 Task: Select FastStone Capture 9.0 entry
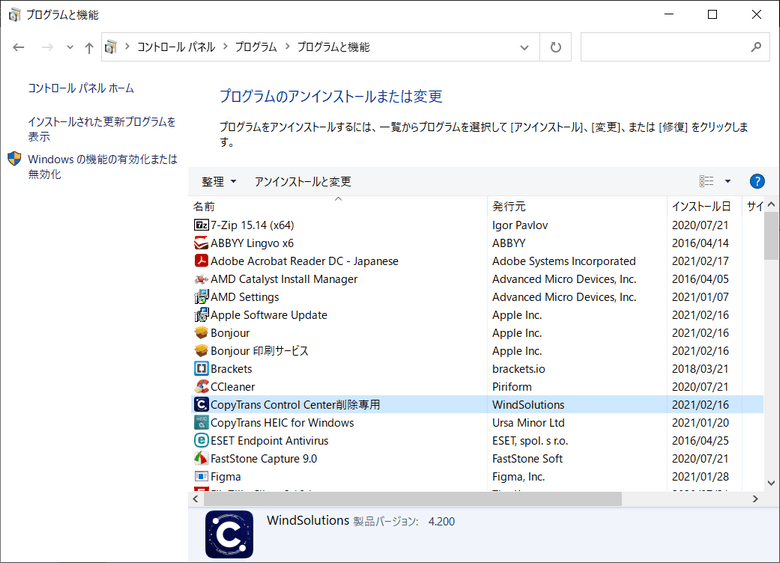pyautogui.click(x=478, y=458)
